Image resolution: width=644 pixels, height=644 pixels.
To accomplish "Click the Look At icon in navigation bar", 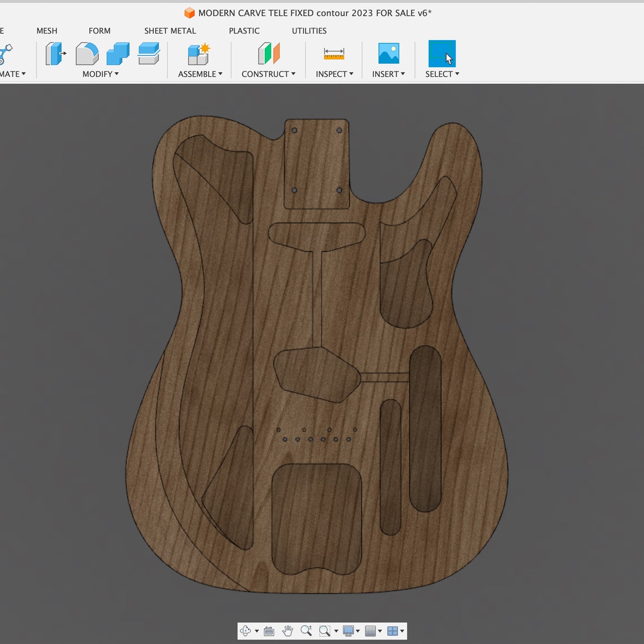I will (269, 631).
